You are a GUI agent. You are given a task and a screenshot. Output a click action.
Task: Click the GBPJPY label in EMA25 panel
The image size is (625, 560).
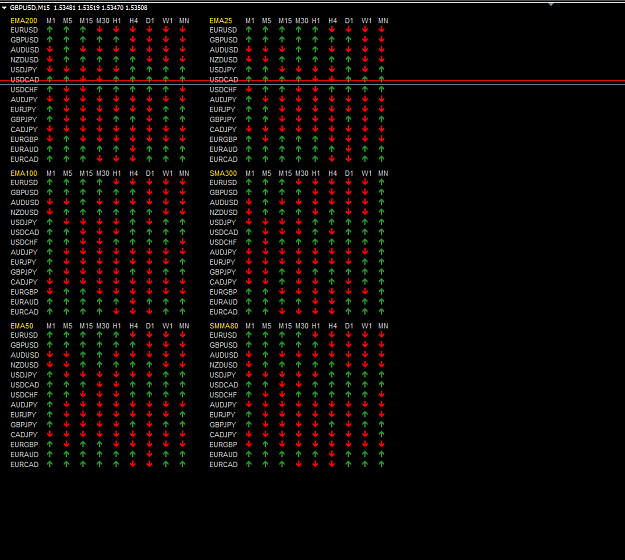(x=223, y=120)
